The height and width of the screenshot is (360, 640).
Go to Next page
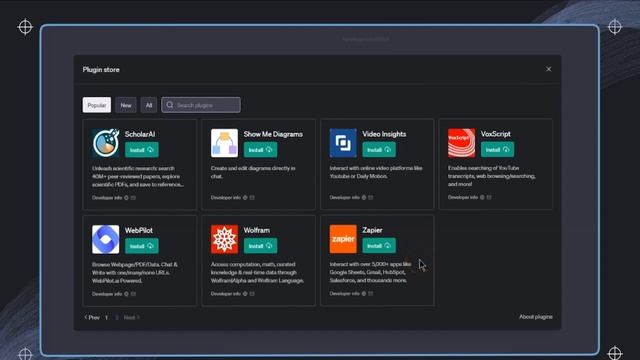point(131,317)
